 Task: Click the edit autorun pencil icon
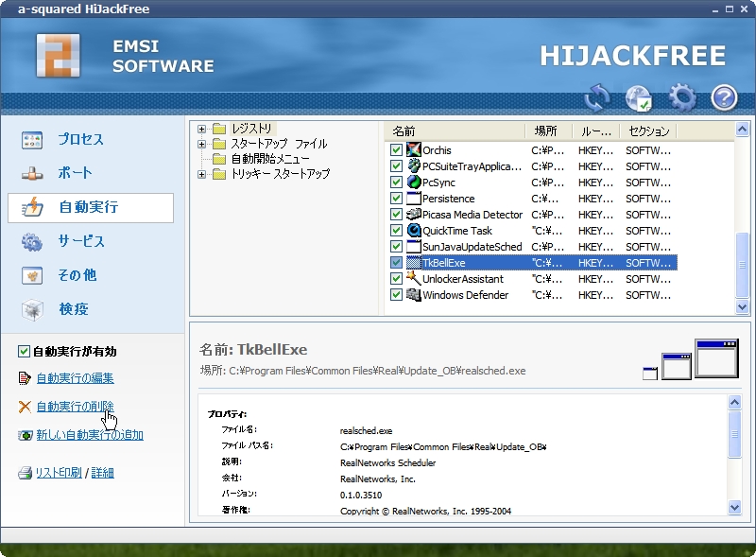pos(25,378)
